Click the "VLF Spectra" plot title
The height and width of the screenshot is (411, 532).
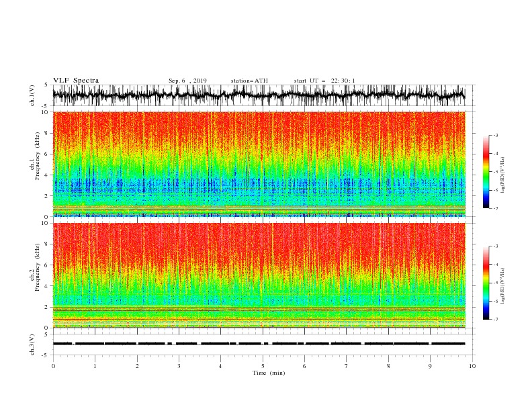point(76,81)
